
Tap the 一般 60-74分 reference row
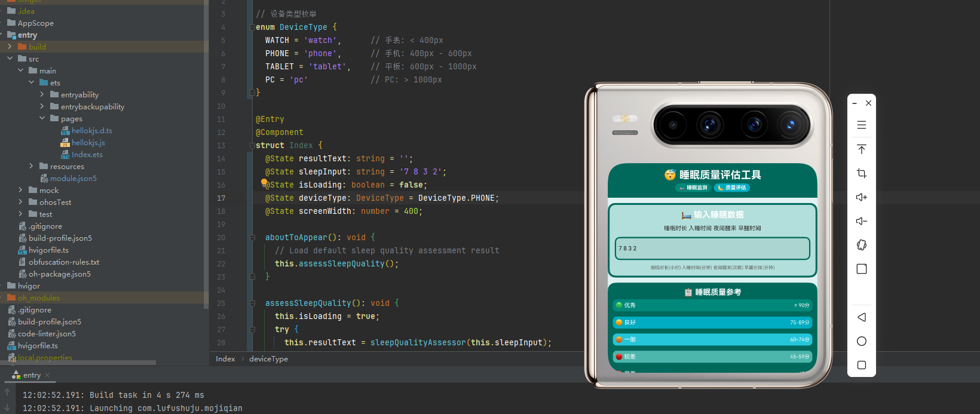click(712, 339)
